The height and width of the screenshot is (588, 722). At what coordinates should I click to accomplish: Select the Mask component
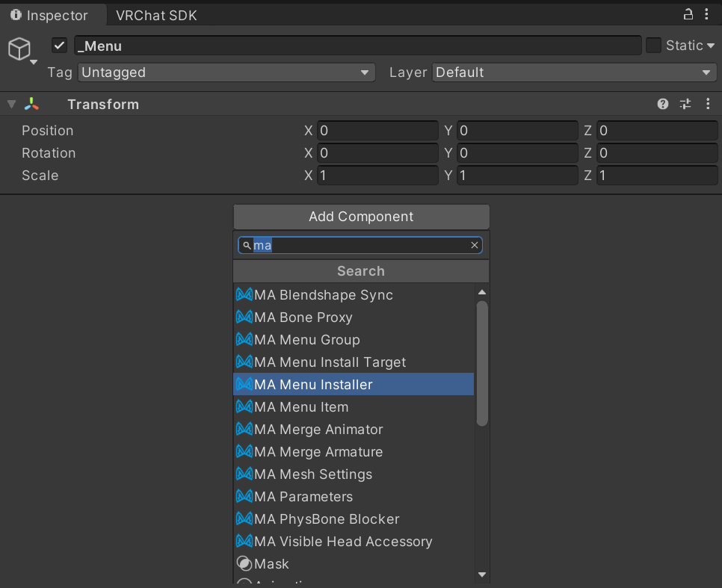coord(354,563)
